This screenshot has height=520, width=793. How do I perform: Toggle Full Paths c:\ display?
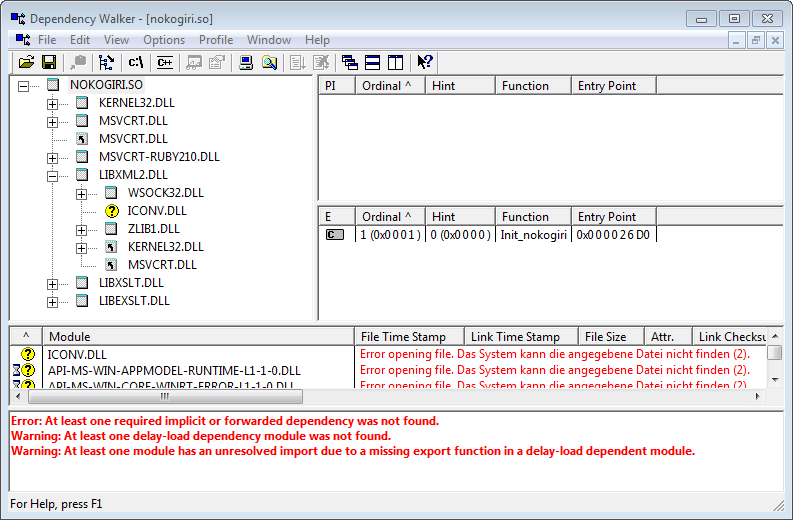pyautogui.click(x=136, y=62)
